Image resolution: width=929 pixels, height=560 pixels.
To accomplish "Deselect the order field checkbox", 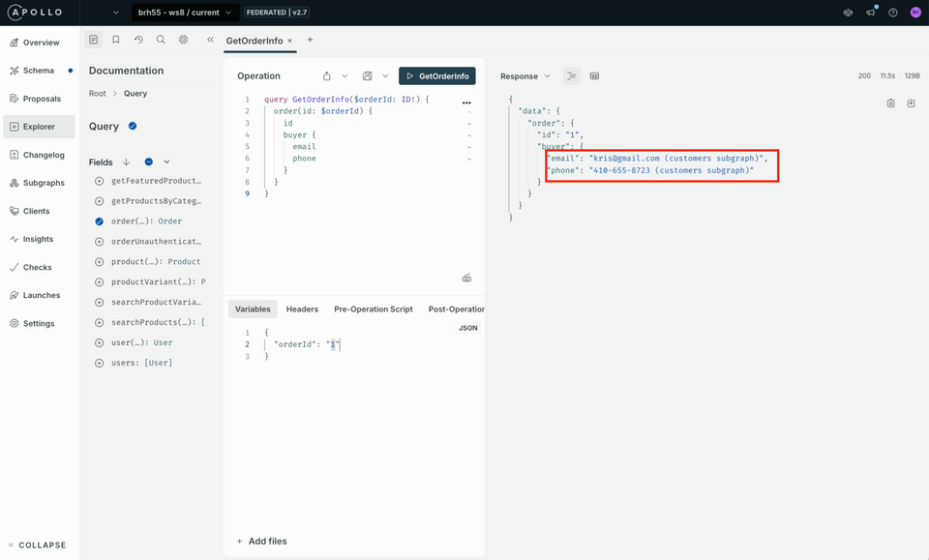I will coord(99,221).
